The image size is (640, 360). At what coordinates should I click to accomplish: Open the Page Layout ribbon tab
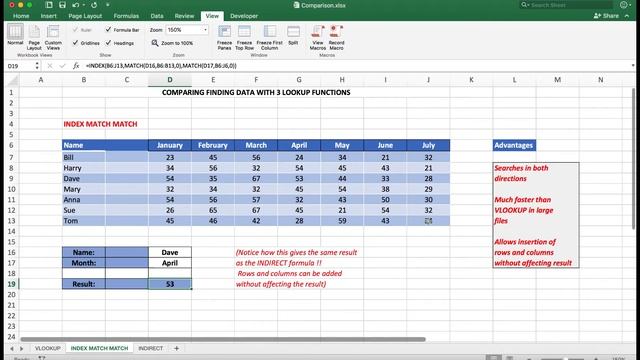pyautogui.click(x=85, y=16)
